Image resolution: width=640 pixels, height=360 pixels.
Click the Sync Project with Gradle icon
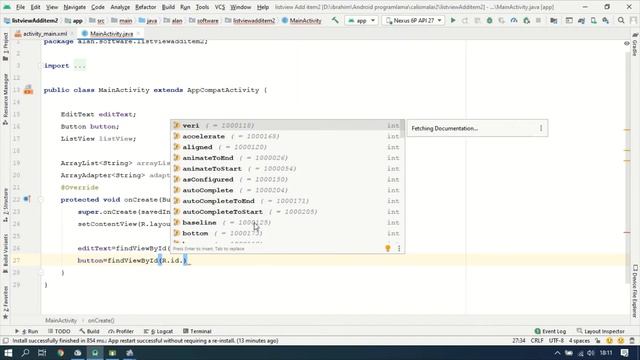pyautogui.click(x=581, y=20)
